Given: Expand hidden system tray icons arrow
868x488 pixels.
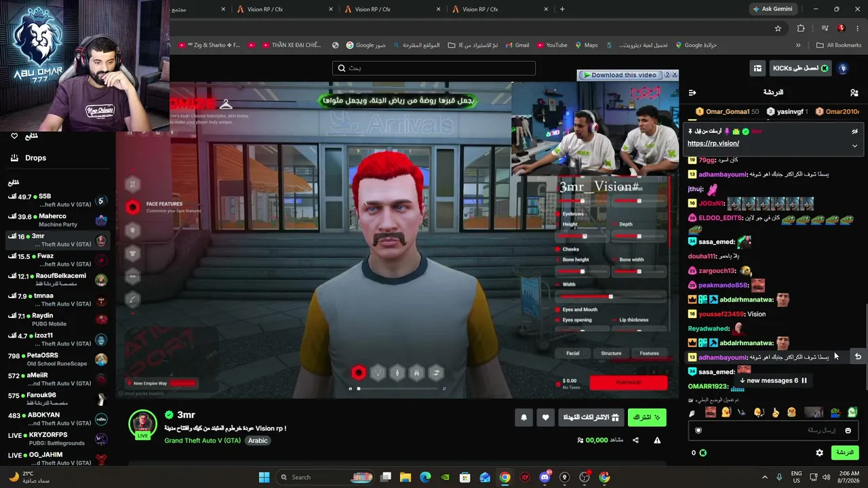Looking at the screenshot, I should 765,477.
